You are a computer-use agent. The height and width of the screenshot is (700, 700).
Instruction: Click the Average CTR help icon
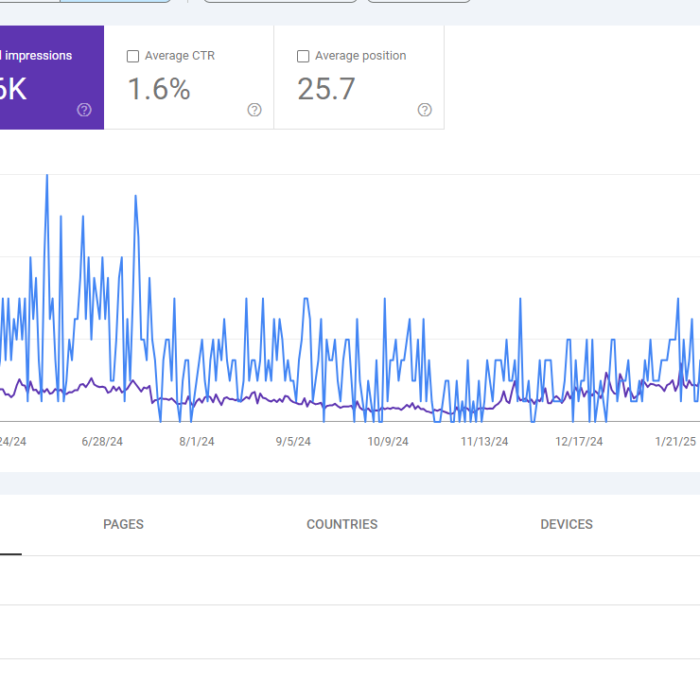tap(254, 110)
